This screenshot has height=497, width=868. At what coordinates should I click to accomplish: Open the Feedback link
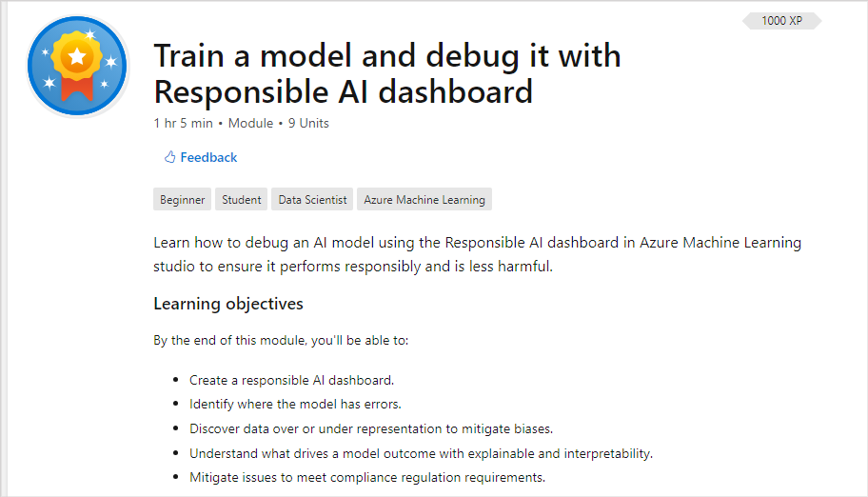tap(208, 157)
